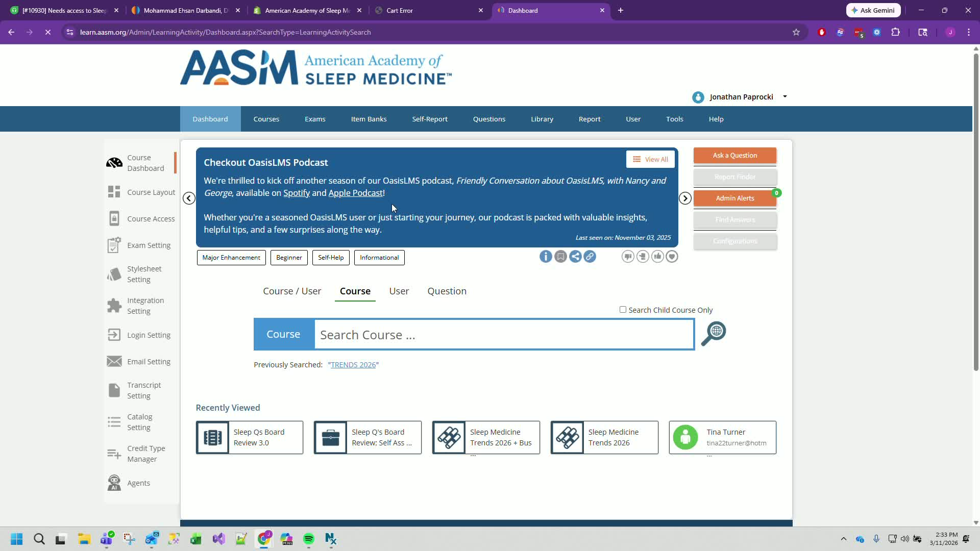Image resolution: width=980 pixels, height=551 pixels.
Task: Go to previous announcement with left arrow
Action: 189,198
